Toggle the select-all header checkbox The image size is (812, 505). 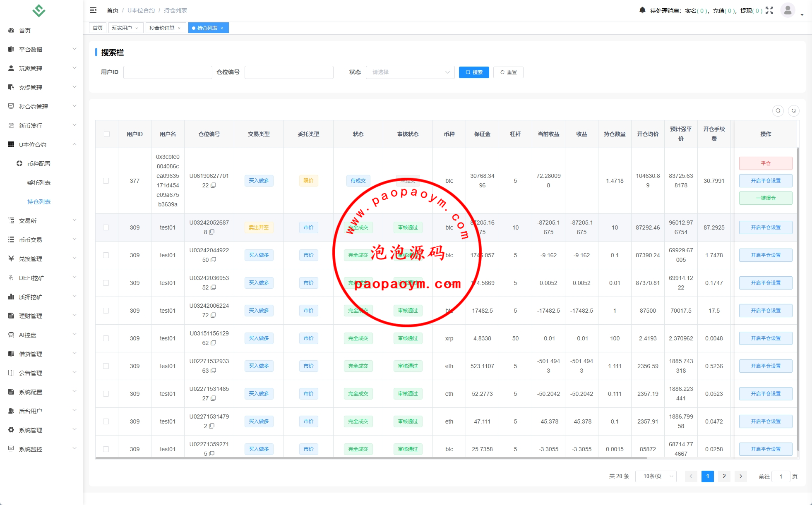pyautogui.click(x=107, y=134)
